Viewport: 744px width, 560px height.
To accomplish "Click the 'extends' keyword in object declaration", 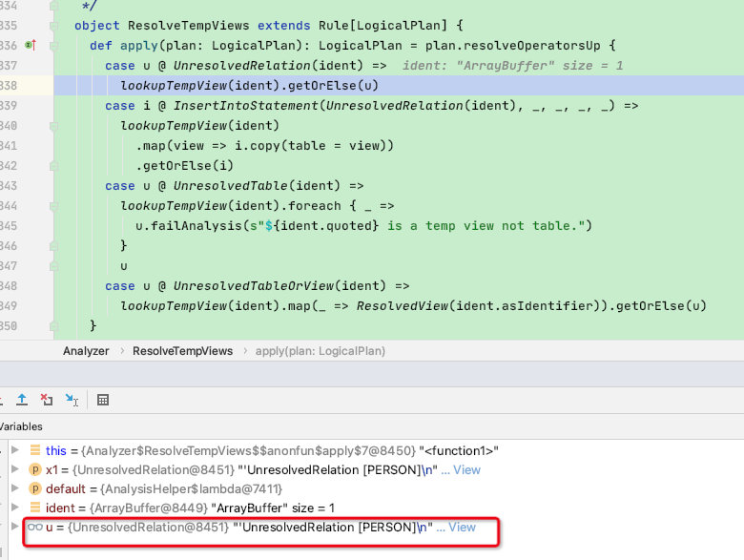I will pos(283,25).
